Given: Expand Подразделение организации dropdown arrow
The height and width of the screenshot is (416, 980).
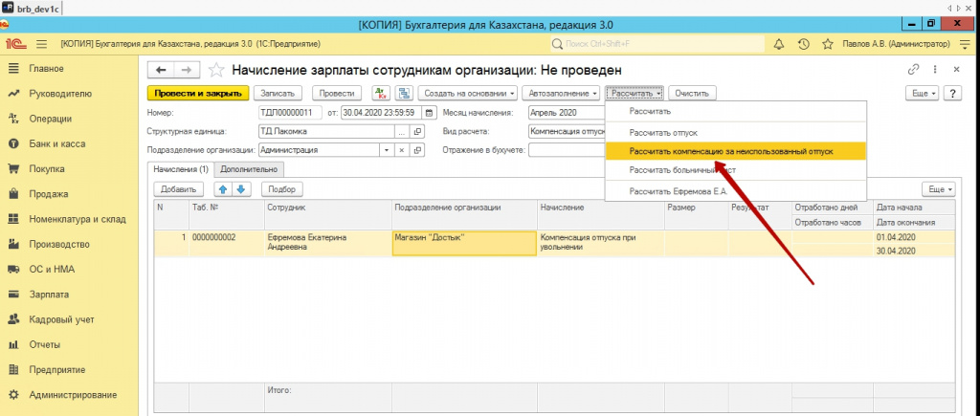Looking at the screenshot, I should pos(387,150).
